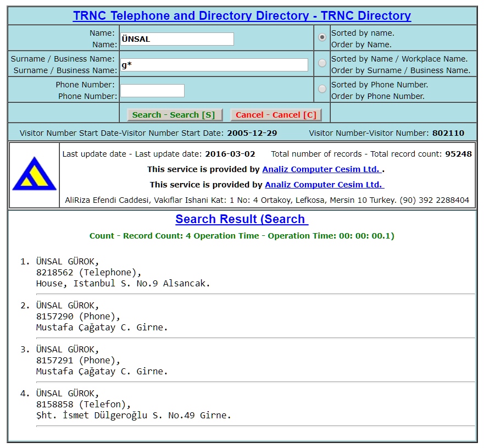Click the third result's phone number 8157291
The width and height of the screenshot is (484, 448).
(54, 361)
